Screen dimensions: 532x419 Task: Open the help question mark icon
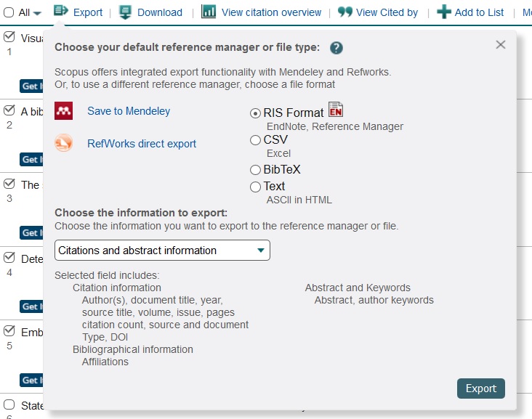[336, 48]
